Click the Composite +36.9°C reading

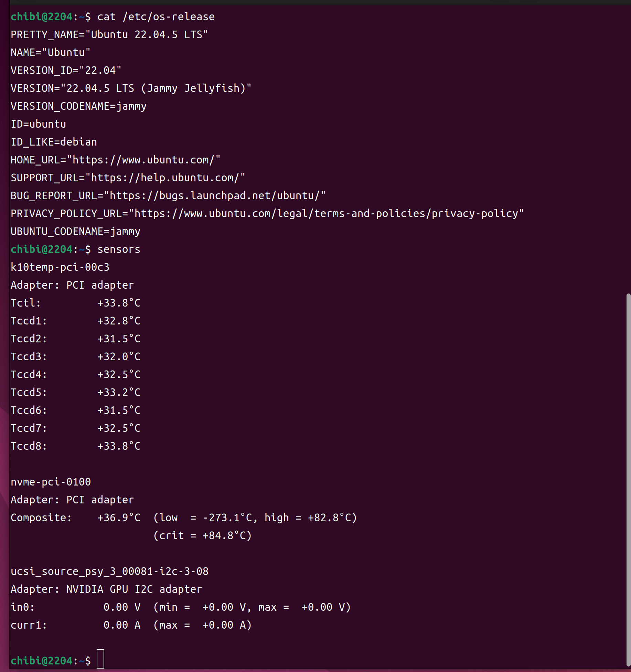tap(119, 518)
